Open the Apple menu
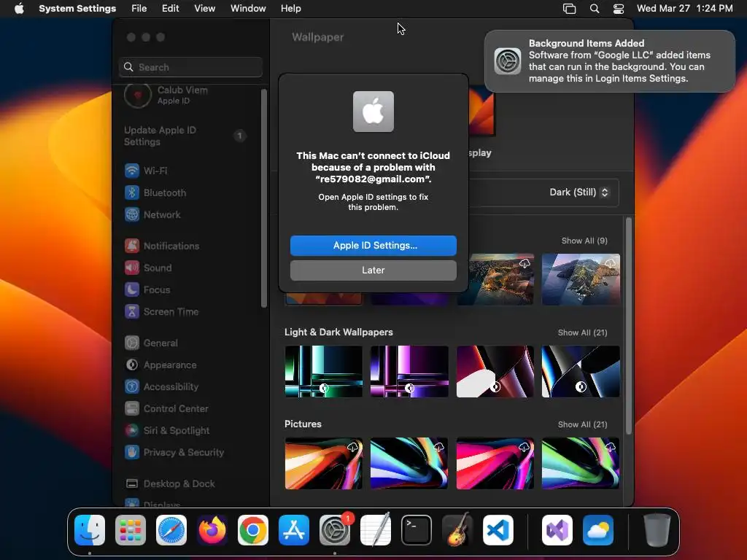This screenshot has width=747, height=560. click(19, 9)
